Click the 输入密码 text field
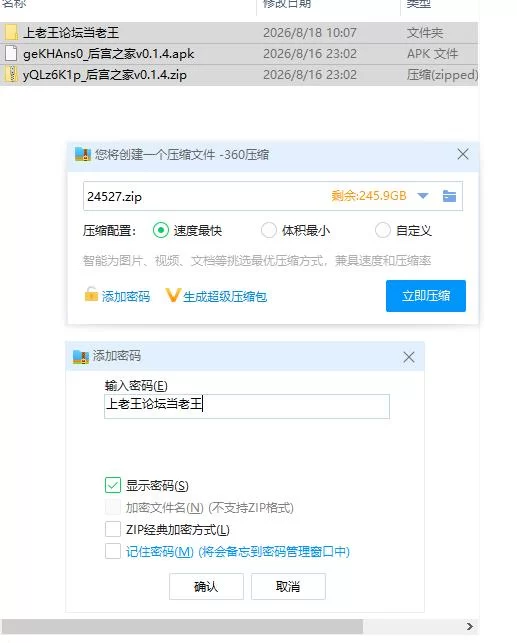Viewport: 517px width, 643px height. 247,406
